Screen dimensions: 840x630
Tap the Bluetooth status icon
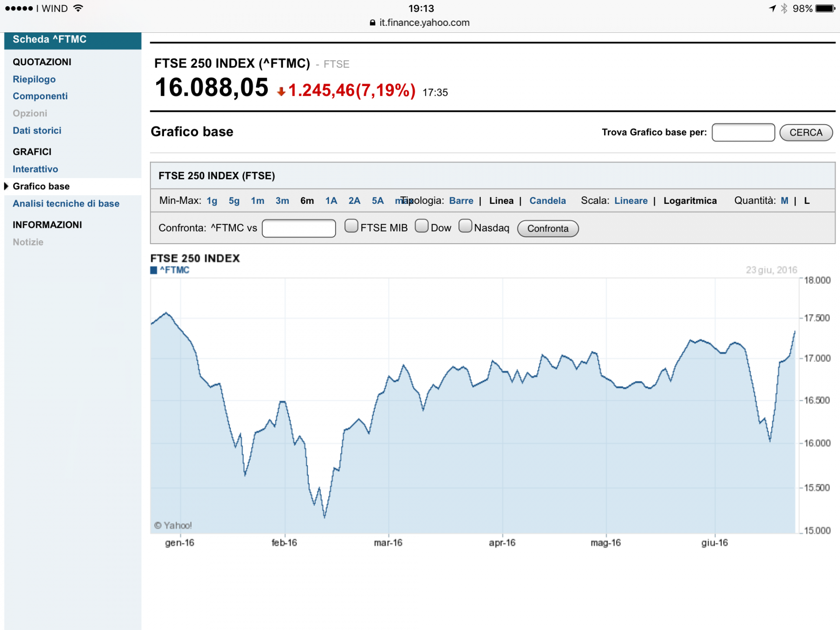click(784, 9)
